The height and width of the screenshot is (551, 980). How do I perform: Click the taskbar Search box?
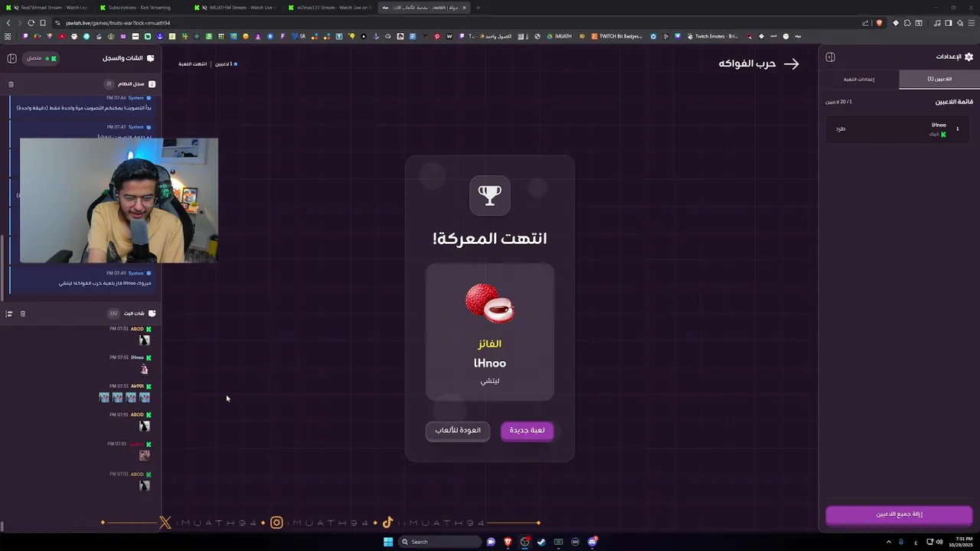pyautogui.click(x=440, y=542)
